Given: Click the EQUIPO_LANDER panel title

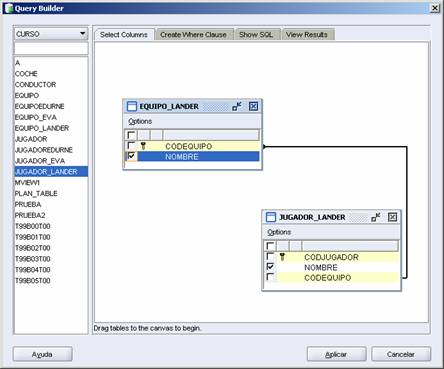Looking at the screenshot, I should (x=169, y=107).
